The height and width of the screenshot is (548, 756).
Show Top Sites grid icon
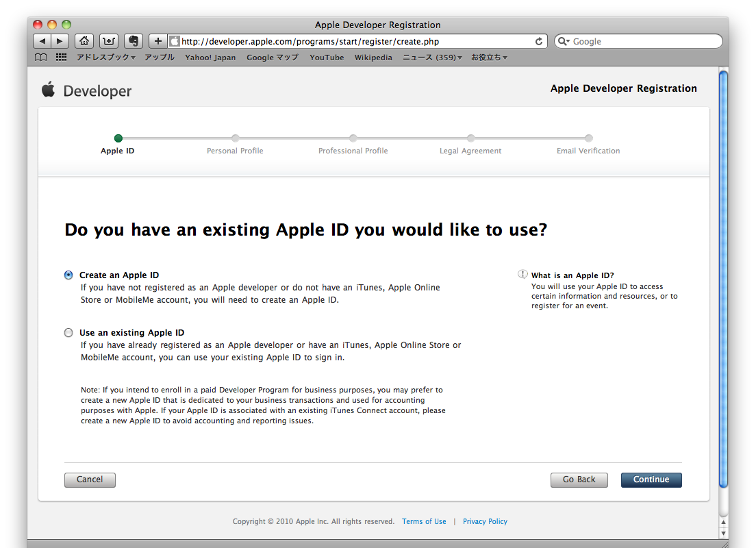(x=61, y=58)
